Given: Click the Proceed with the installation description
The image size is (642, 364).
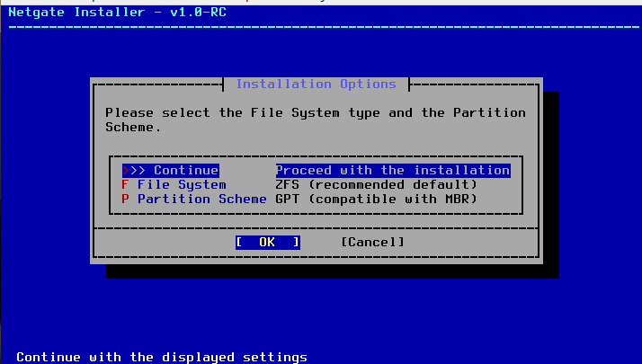Looking at the screenshot, I should (392, 170).
